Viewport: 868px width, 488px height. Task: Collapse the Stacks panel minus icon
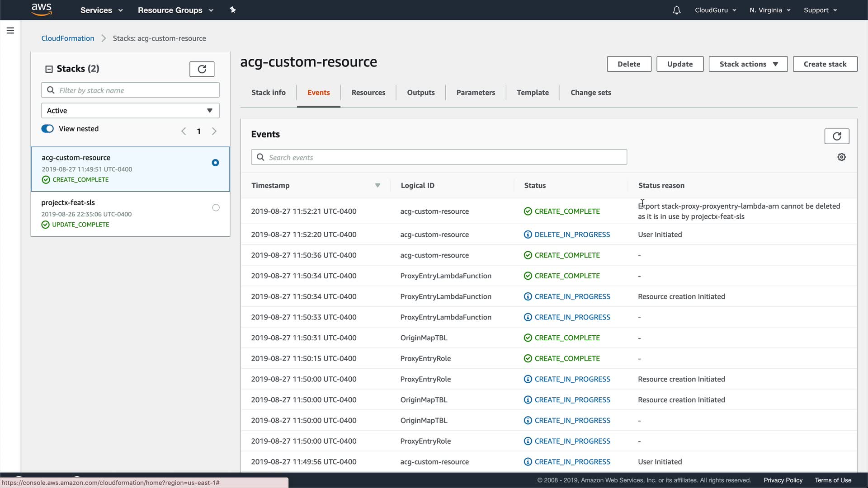[x=49, y=69]
